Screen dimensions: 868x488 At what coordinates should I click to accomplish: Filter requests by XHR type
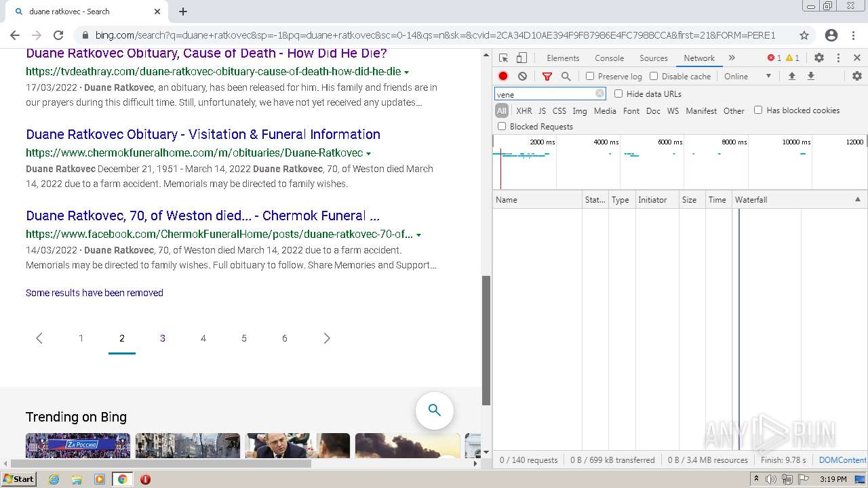(524, 111)
